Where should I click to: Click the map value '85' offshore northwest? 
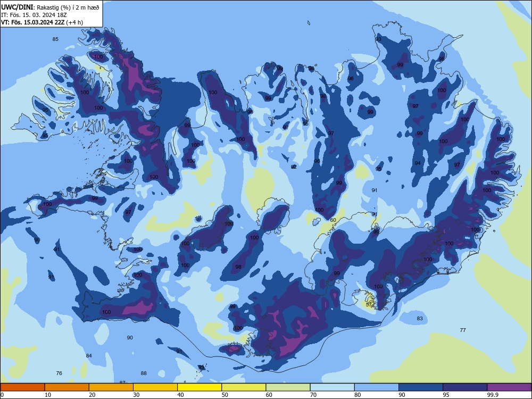pos(55,39)
